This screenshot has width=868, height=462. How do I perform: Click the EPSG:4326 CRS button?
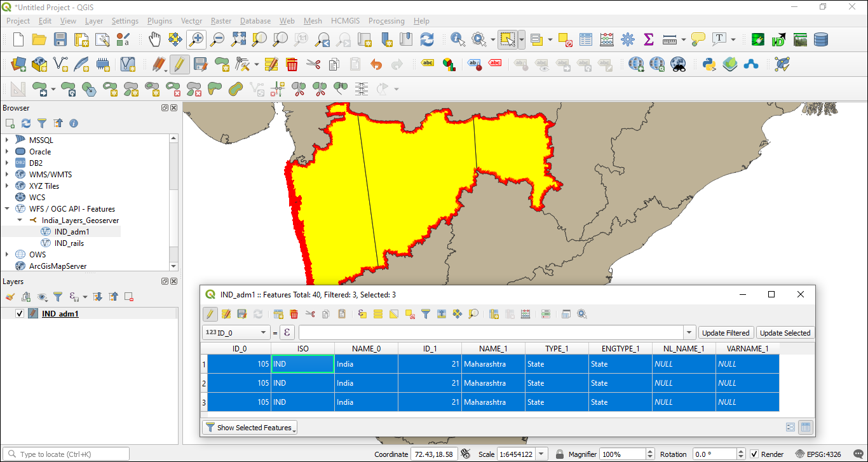point(819,454)
